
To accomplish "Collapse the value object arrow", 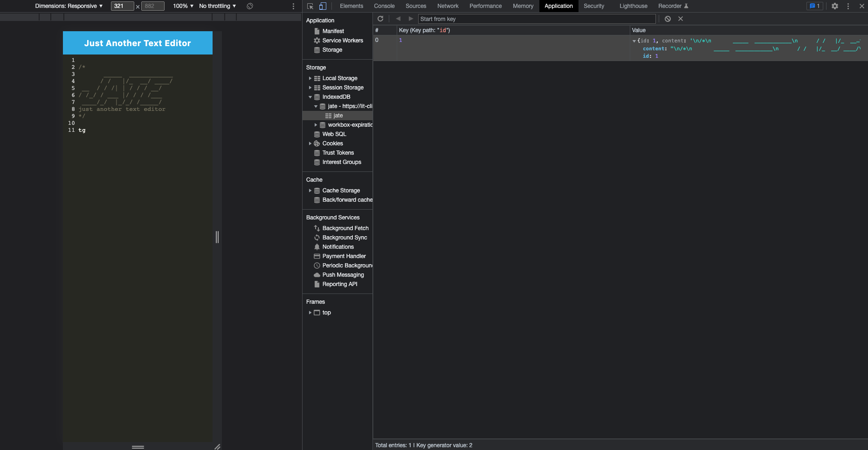I will click(x=634, y=41).
